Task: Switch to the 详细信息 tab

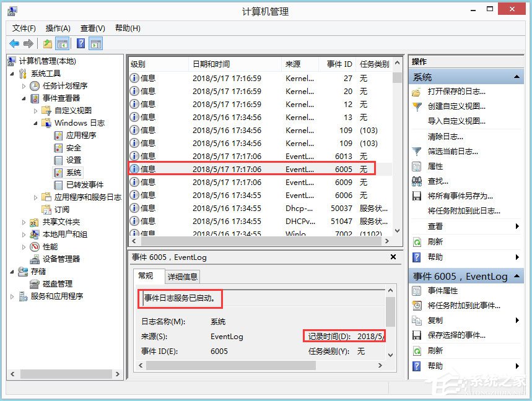Action: click(182, 276)
